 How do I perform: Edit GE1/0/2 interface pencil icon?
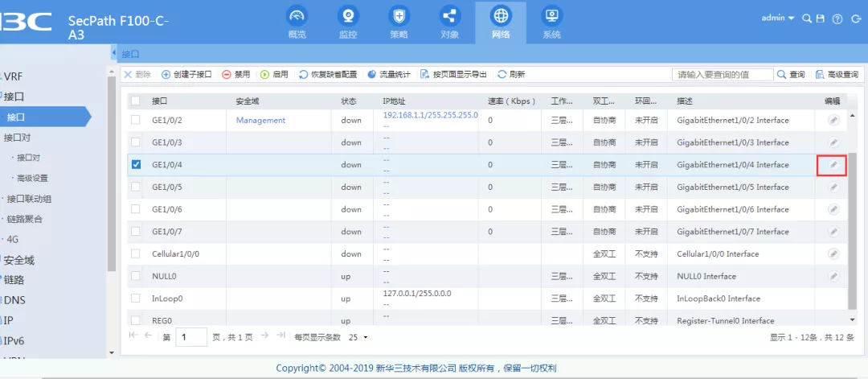click(x=833, y=120)
